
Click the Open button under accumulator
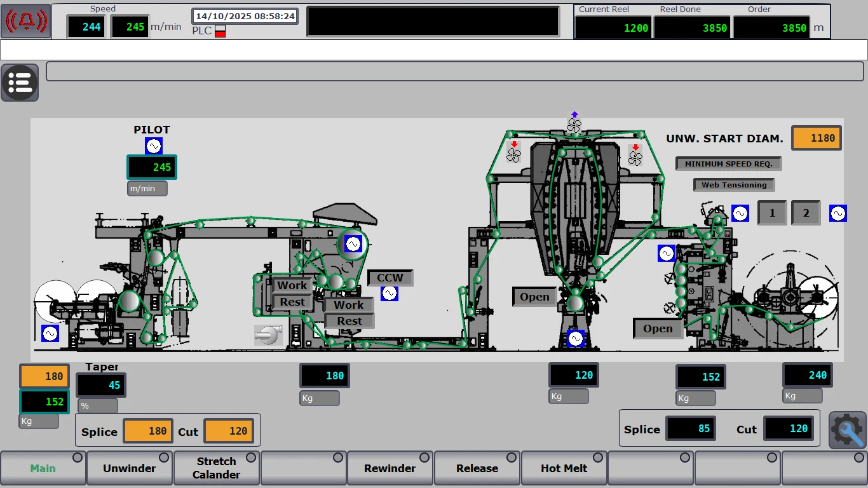[534, 297]
